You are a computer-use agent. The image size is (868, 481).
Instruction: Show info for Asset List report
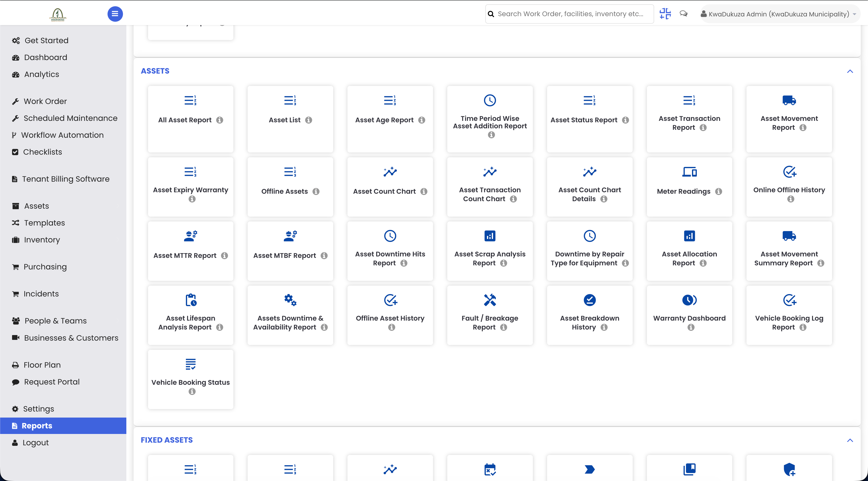[308, 120]
